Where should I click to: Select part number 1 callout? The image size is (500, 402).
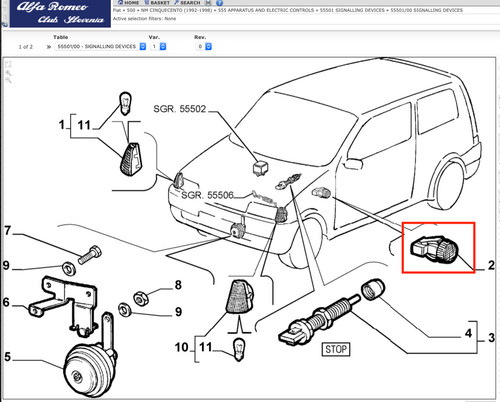pyautogui.click(x=62, y=125)
